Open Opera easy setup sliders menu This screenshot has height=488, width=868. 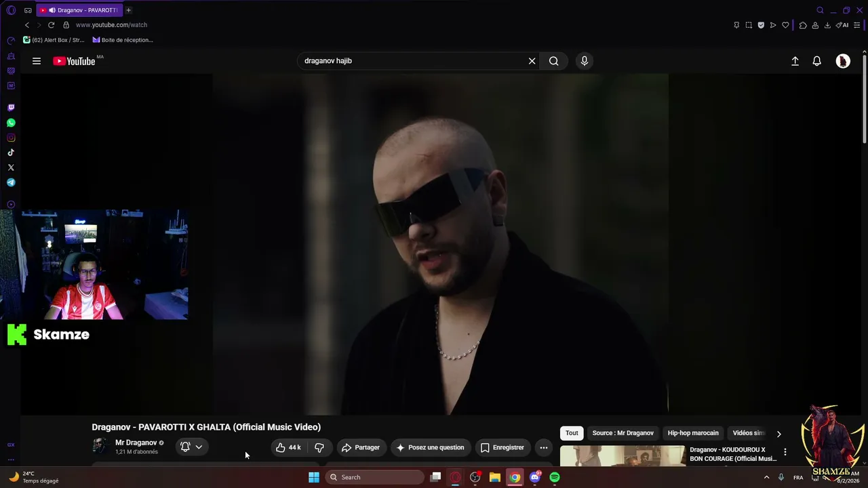click(x=857, y=25)
